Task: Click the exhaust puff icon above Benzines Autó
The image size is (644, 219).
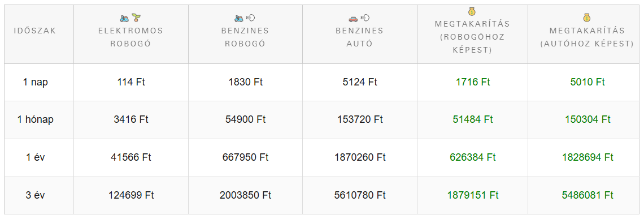Action: (365, 18)
